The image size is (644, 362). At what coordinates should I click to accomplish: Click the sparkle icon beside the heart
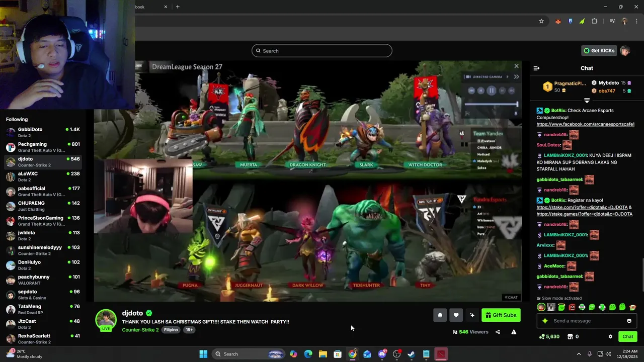tap(472, 315)
